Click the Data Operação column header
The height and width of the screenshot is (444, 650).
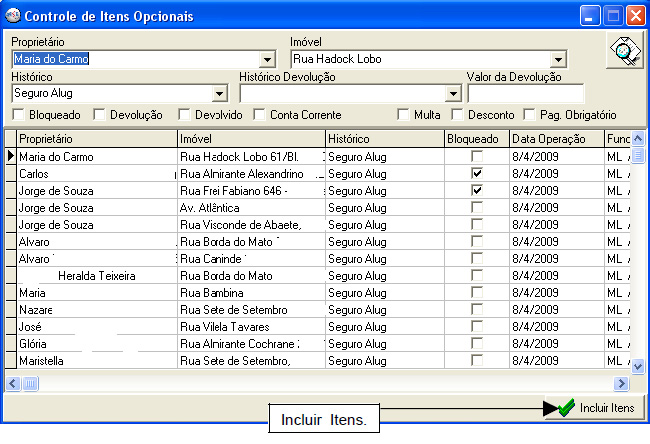point(555,139)
